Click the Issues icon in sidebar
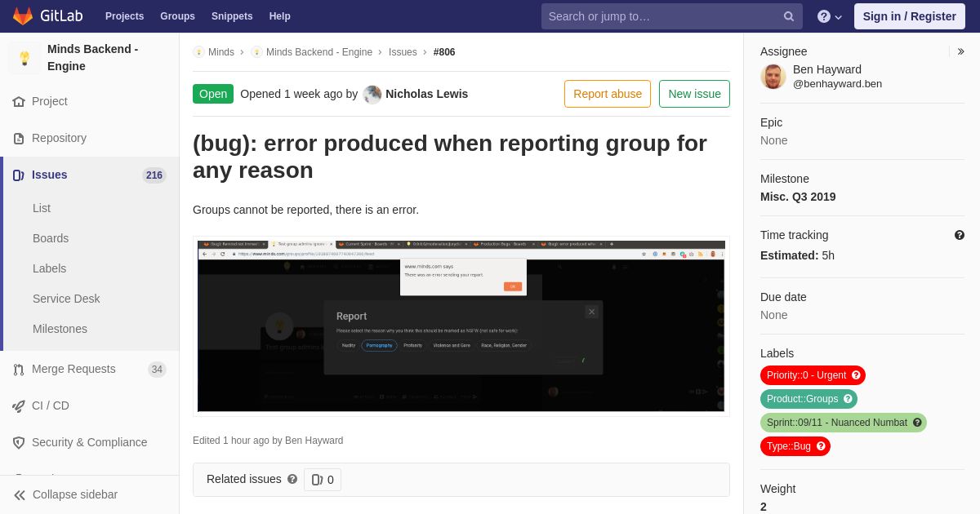 pos(19,175)
